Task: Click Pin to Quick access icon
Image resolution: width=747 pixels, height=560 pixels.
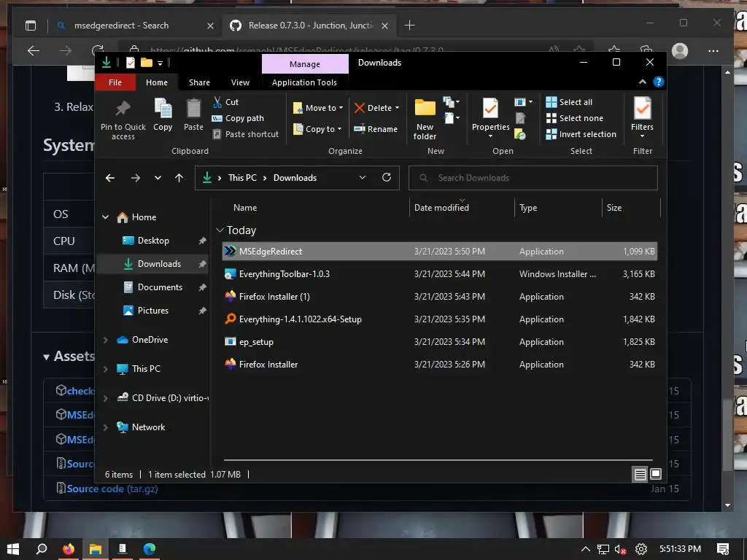Action: 123,109
